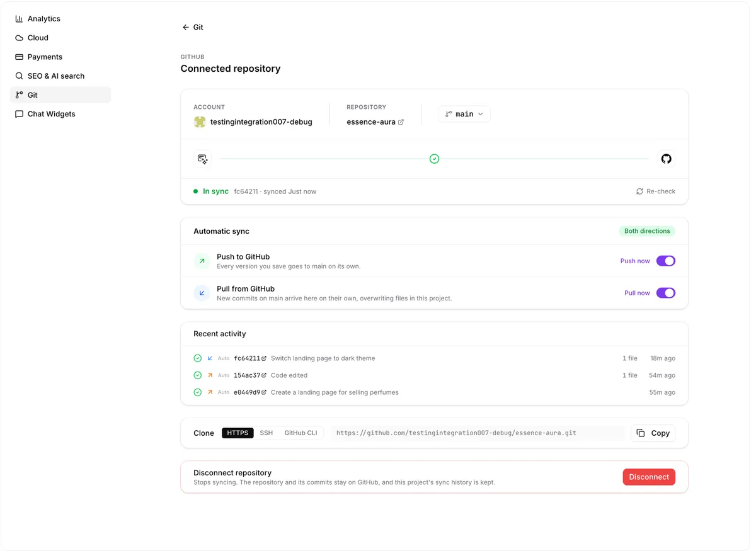Open the main branch dropdown
The image size is (756, 551).
[x=464, y=114]
